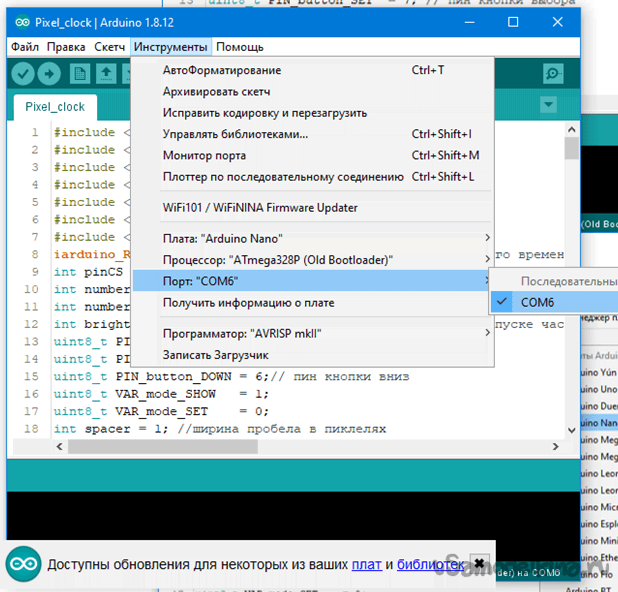This screenshot has height=592, width=618.
Task: Click the horizontal scrollbar left arrow
Action: point(60,447)
